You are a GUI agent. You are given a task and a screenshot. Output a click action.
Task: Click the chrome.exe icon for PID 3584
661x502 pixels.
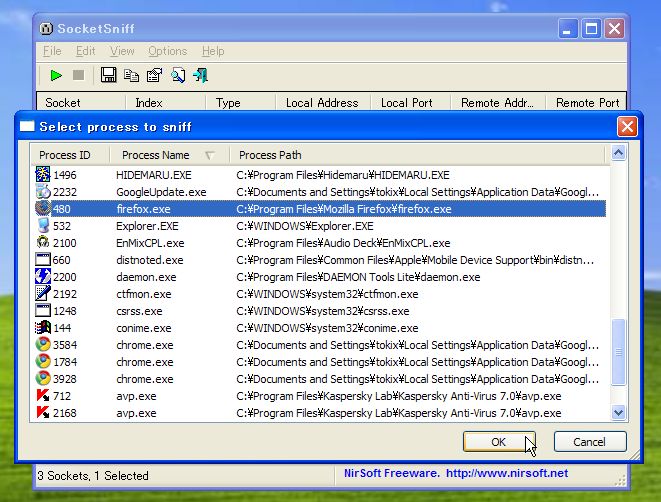pyautogui.click(x=43, y=344)
